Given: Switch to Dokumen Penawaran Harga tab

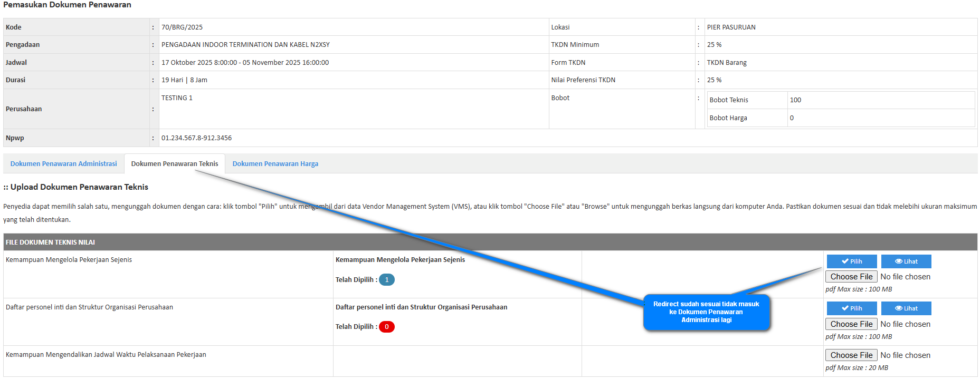Looking at the screenshot, I should (275, 164).
